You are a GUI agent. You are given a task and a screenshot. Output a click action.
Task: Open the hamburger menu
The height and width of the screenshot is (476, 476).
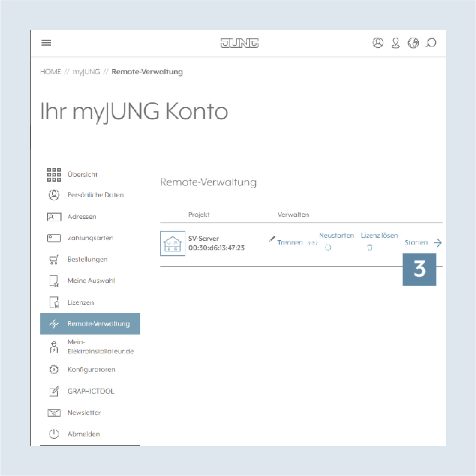46,43
